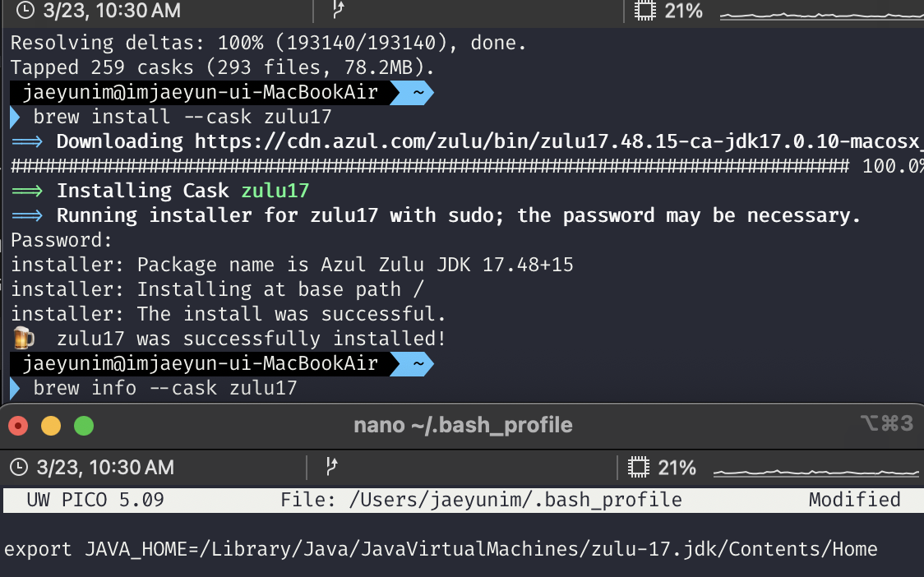Click 'Package name is Azul Zulu JDK 17.48+15' line
Viewport: 924px width, 577px height.
(x=292, y=265)
